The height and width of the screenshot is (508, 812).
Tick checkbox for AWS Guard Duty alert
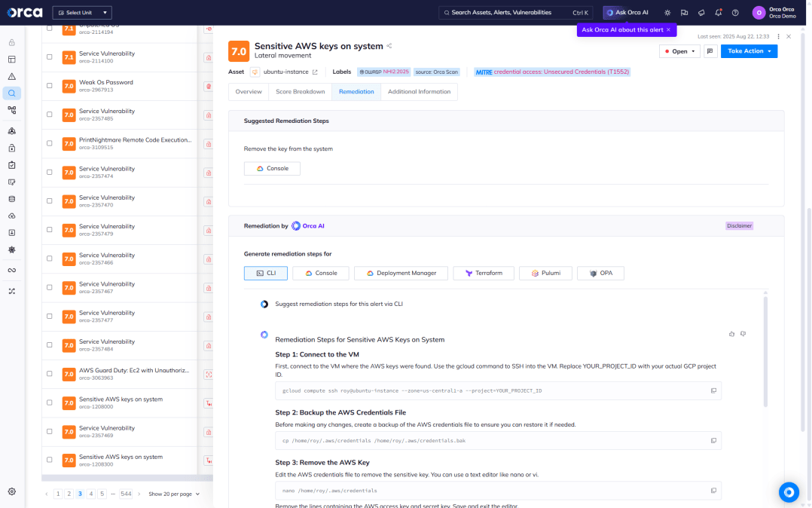point(50,374)
